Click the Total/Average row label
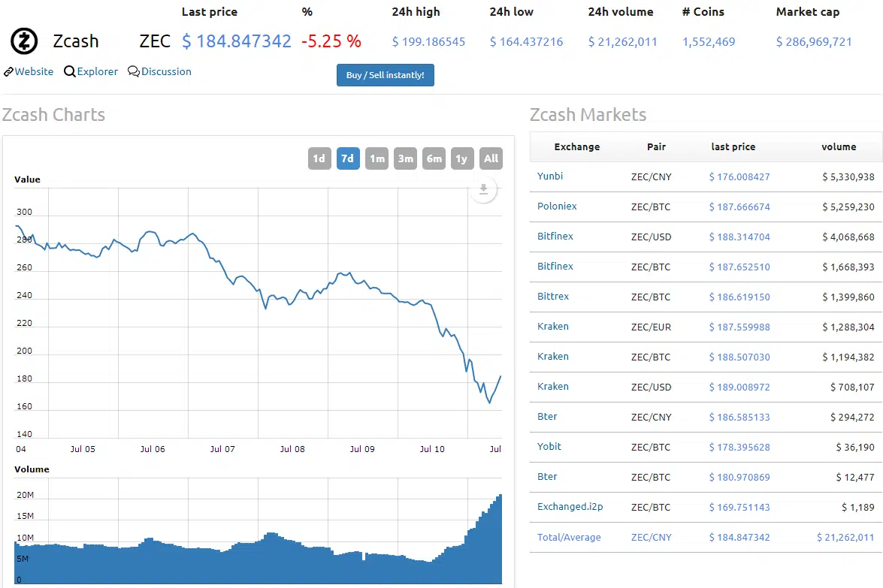This screenshot has width=883, height=588. tap(569, 538)
